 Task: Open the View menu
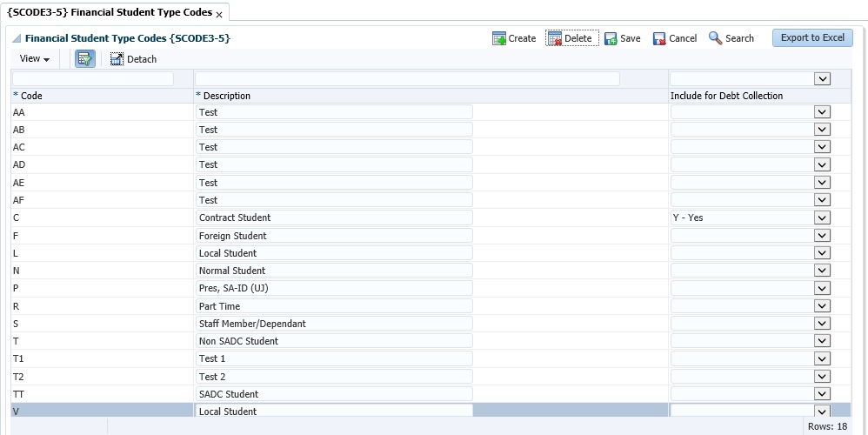click(x=35, y=59)
